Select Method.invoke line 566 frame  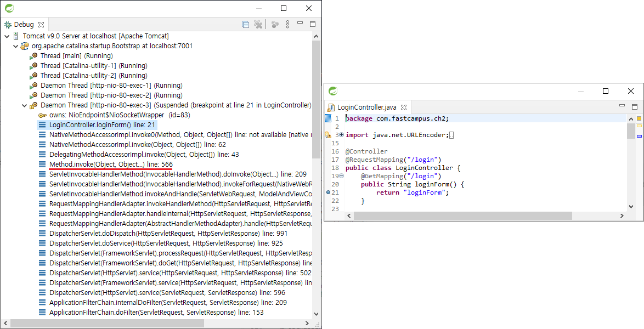coord(111,164)
